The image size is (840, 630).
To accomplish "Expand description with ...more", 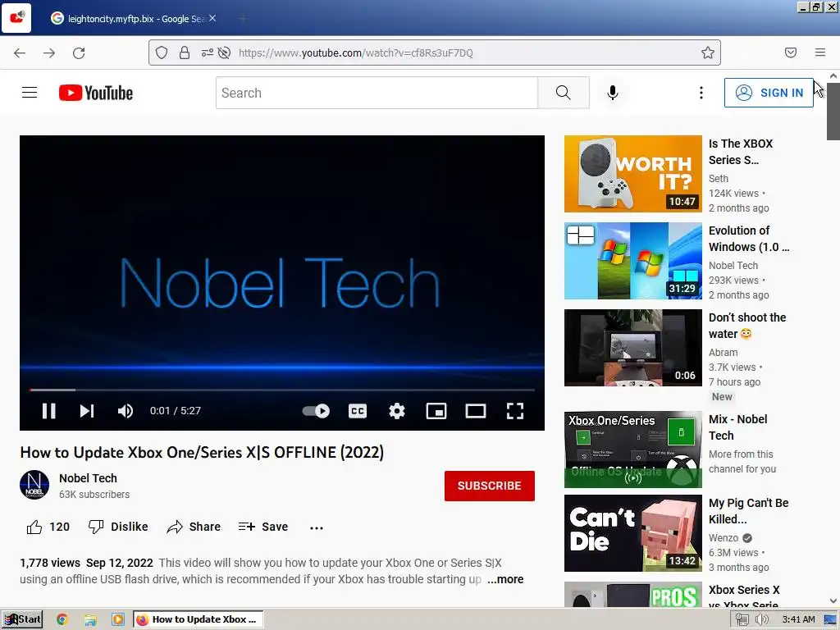I will click(x=505, y=579).
